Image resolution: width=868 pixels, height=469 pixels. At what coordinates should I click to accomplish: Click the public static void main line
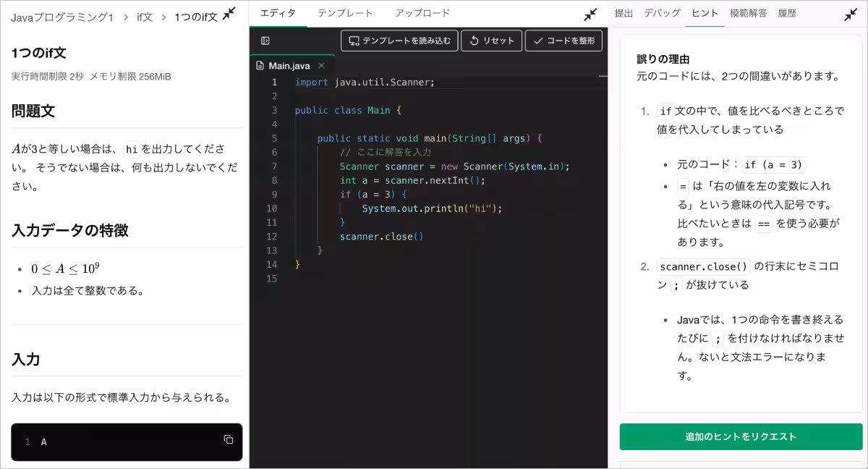coord(429,138)
